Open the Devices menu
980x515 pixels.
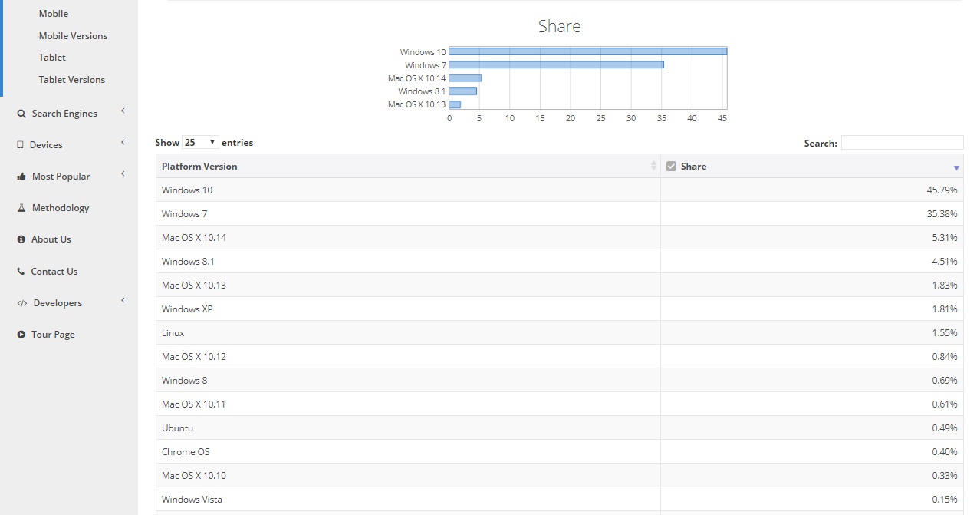[46, 145]
